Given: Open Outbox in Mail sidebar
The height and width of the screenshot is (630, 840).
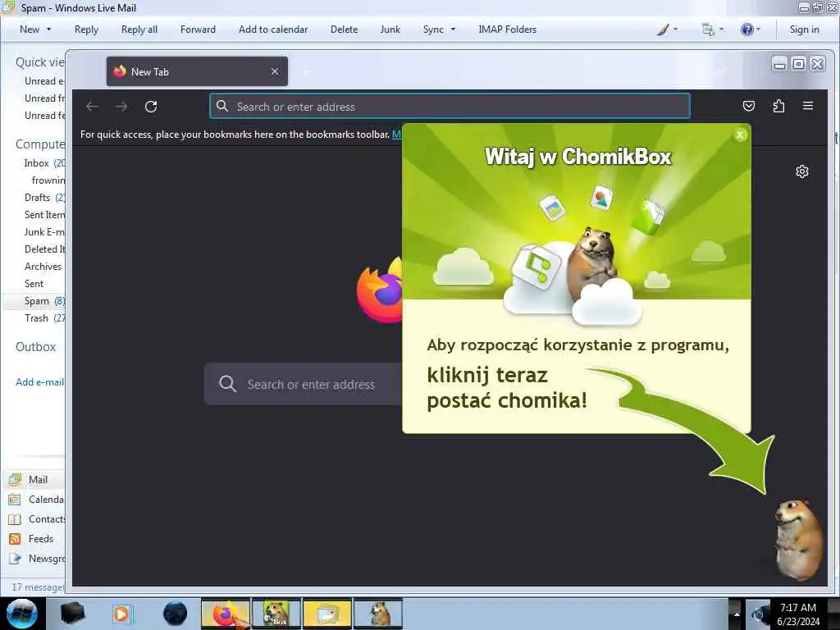Looking at the screenshot, I should (35, 347).
